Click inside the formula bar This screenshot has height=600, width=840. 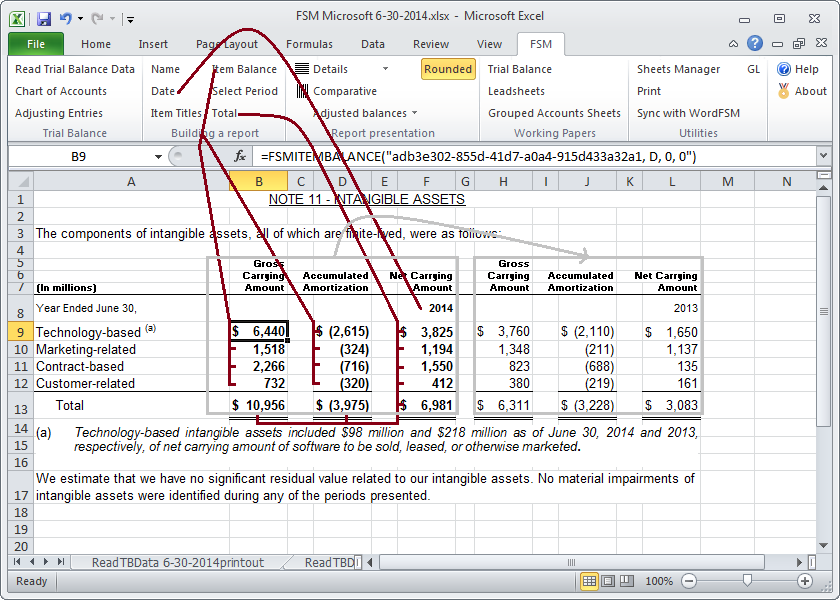[536, 156]
